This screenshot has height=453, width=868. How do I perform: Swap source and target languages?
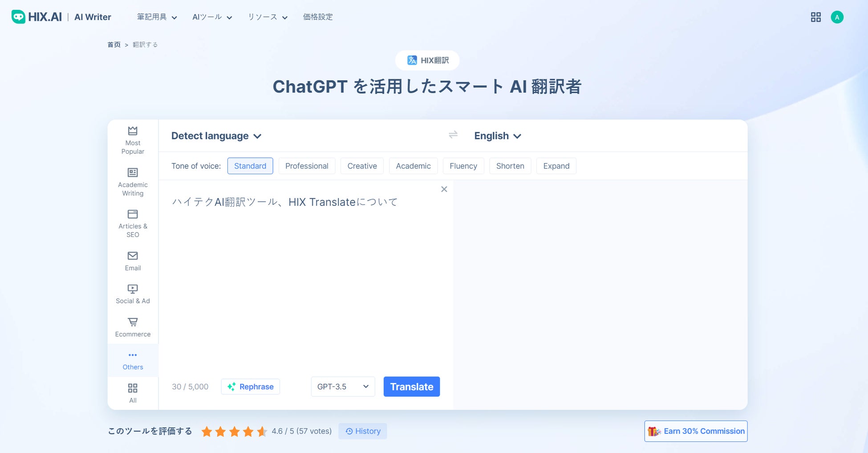coord(453,135)
